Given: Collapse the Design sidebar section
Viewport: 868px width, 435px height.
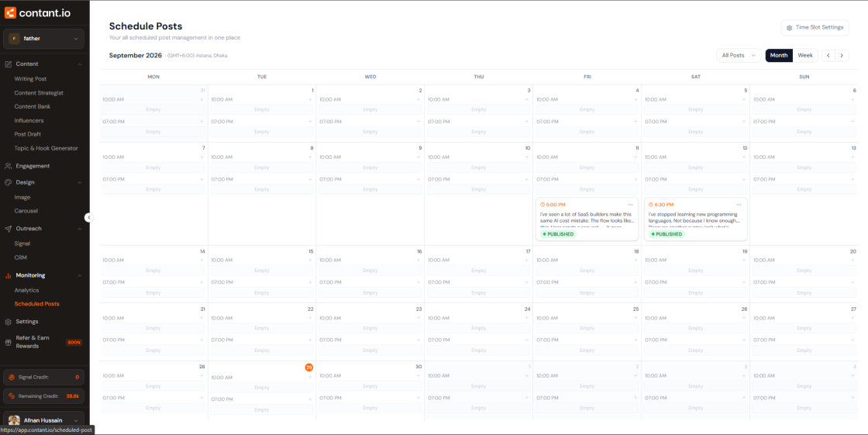Looking at the screenshot, I should pos(79,182).
